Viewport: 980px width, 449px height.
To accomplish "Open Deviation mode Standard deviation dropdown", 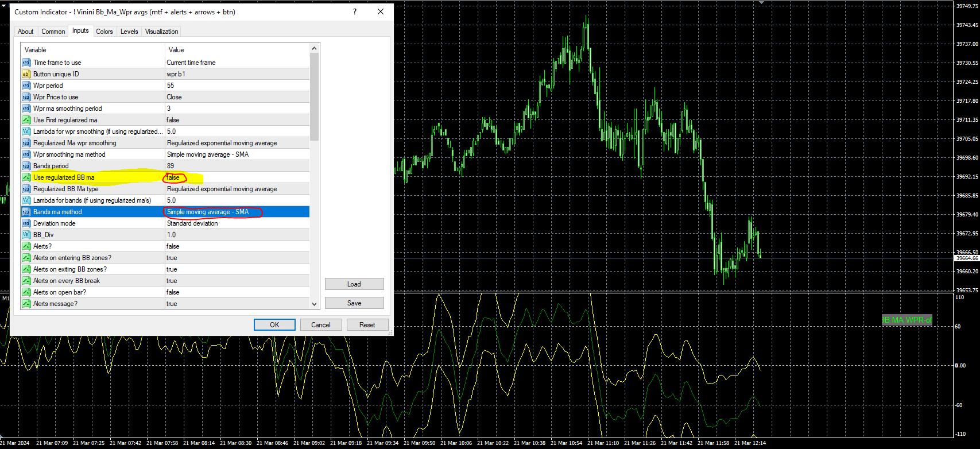I will pos(237,223).
